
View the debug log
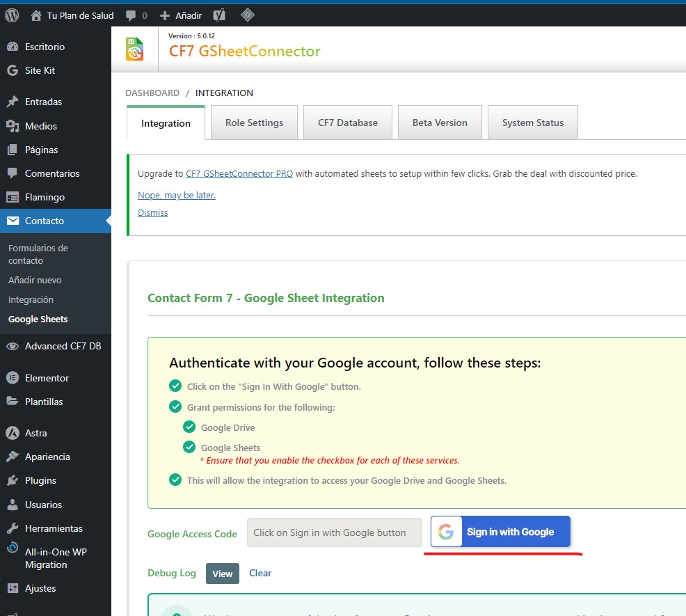[223, 574]
